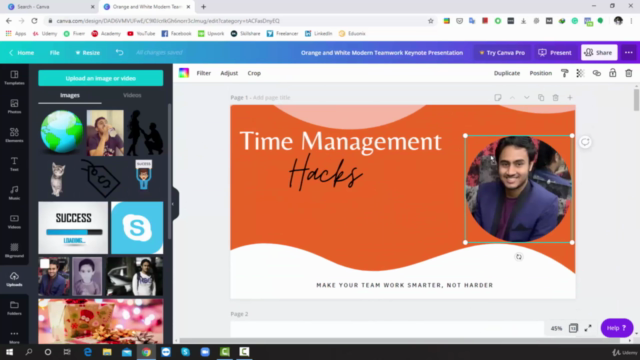Click the undo arrow in header

click(119, 52)
